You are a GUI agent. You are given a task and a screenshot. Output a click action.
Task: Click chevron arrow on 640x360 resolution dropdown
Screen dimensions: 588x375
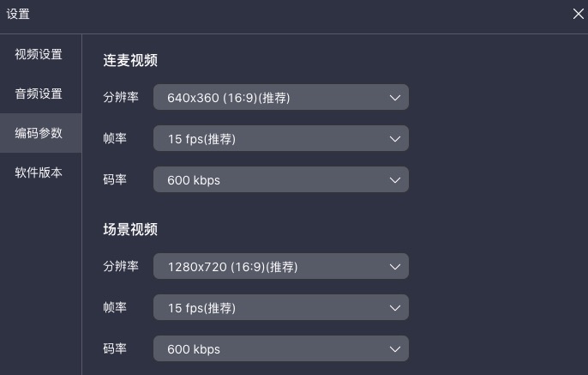(395, 98)
